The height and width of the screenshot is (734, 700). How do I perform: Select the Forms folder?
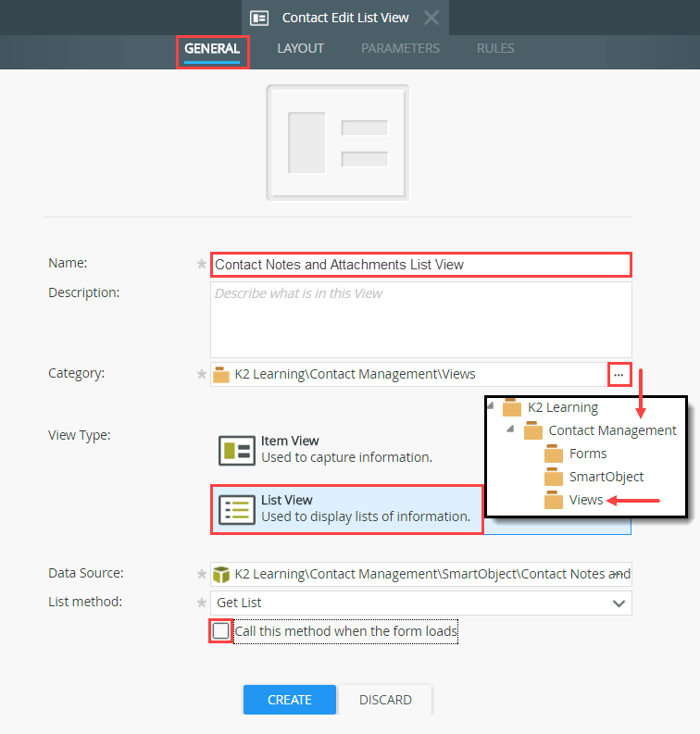(588, 454)
